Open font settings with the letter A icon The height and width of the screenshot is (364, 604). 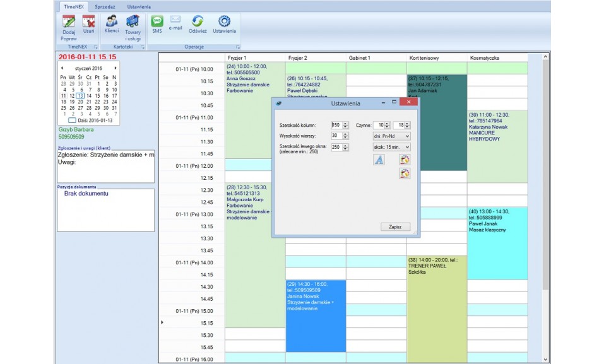tap(379, 160)
